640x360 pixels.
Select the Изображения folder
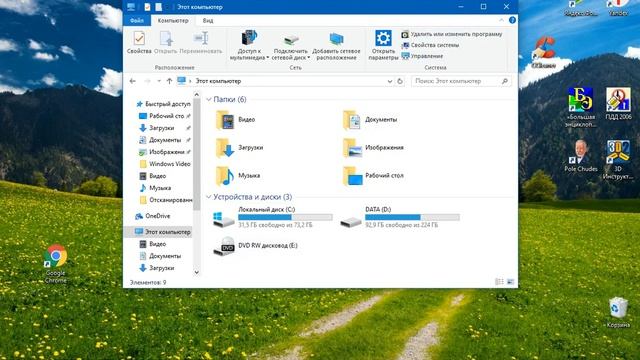pos(373,148)
